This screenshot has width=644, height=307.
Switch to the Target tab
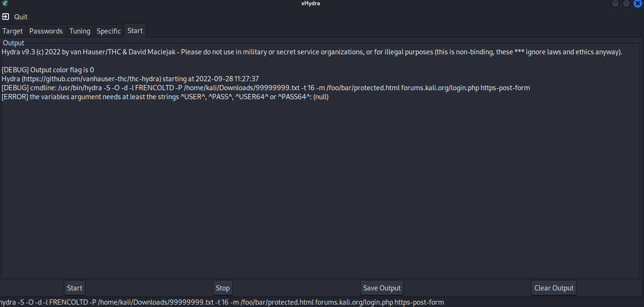13,31
